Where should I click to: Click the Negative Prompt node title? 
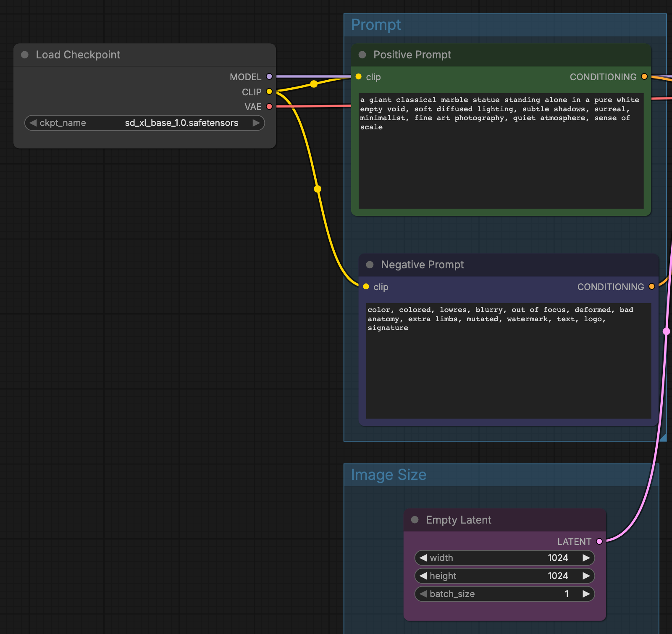click(422, 265)
